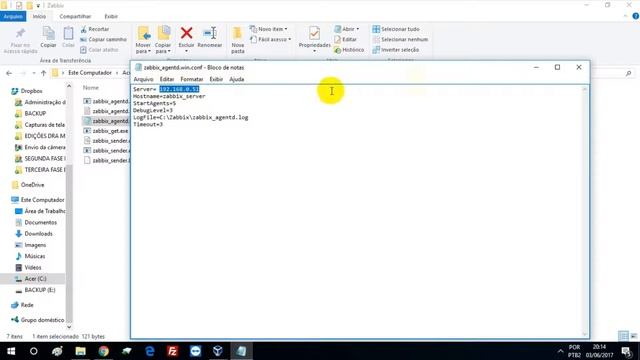Collapse the Explorer ribbon chevron
Image resolution: width=640 pixels, height=360 pixels.
625,16
